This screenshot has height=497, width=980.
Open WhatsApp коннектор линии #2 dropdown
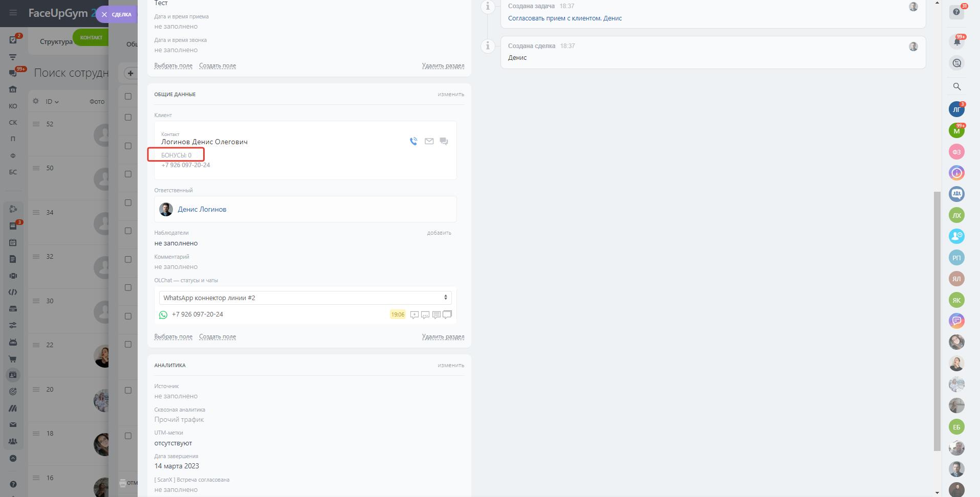click(305, 298)
